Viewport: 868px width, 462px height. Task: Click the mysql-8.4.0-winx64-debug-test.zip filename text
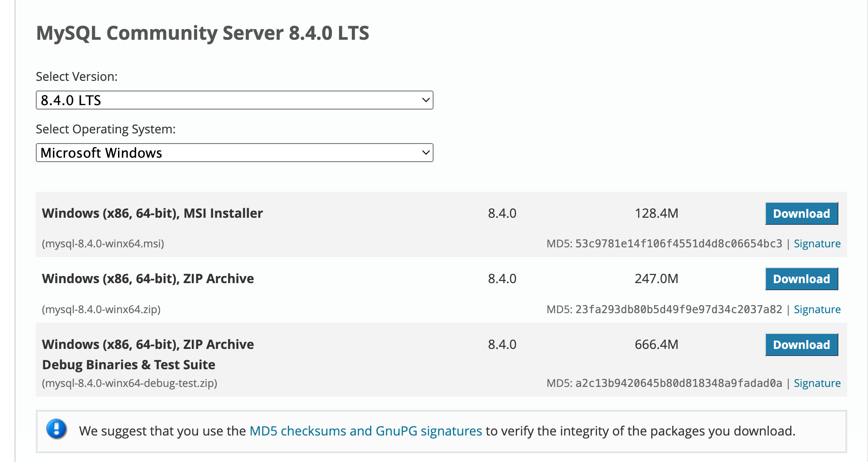[129, 383]
